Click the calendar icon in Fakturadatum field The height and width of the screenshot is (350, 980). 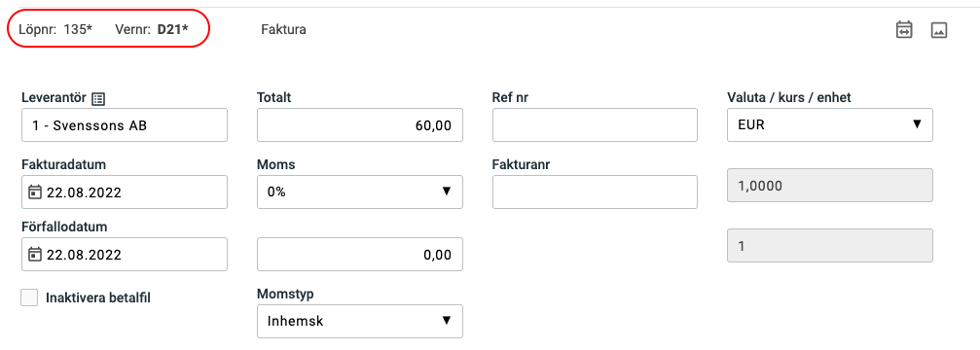click(x=35, y=192)
